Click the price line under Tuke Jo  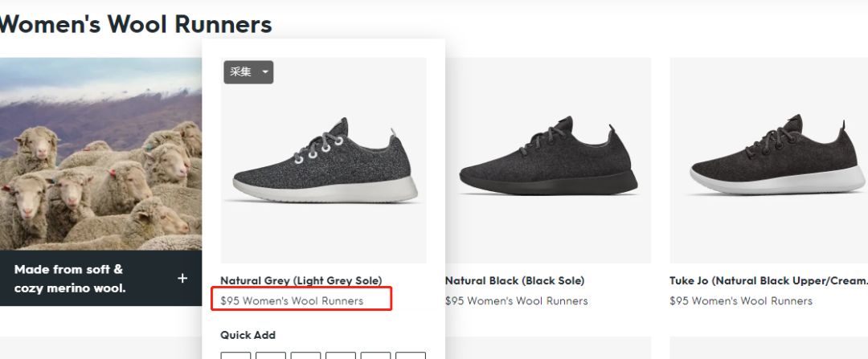click(x=741, y=301)
